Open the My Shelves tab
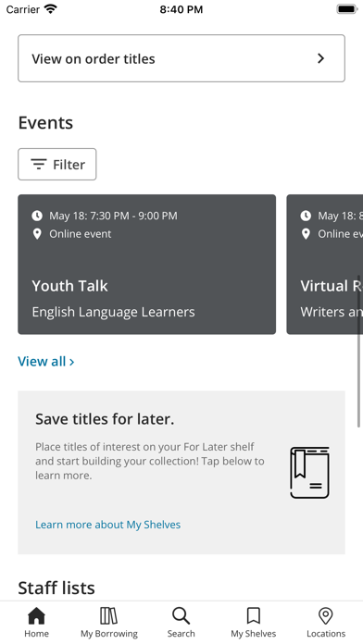This screenshot has width=363, height=644. (x=253, y=622)
